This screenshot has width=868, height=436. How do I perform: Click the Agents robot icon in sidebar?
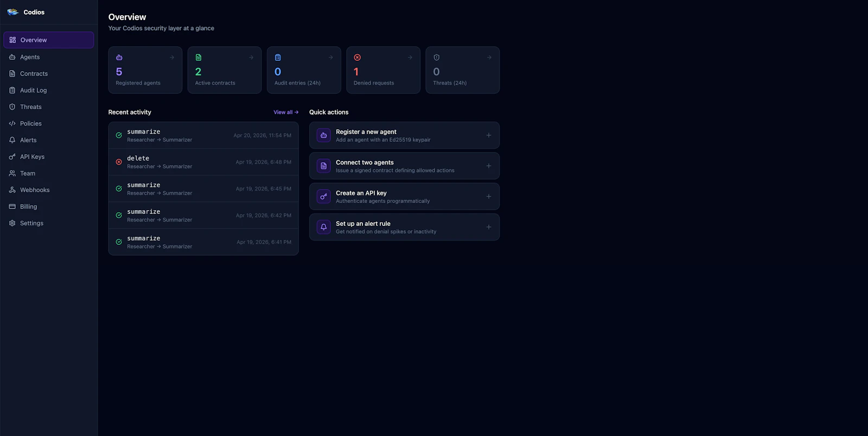point(12,57)
